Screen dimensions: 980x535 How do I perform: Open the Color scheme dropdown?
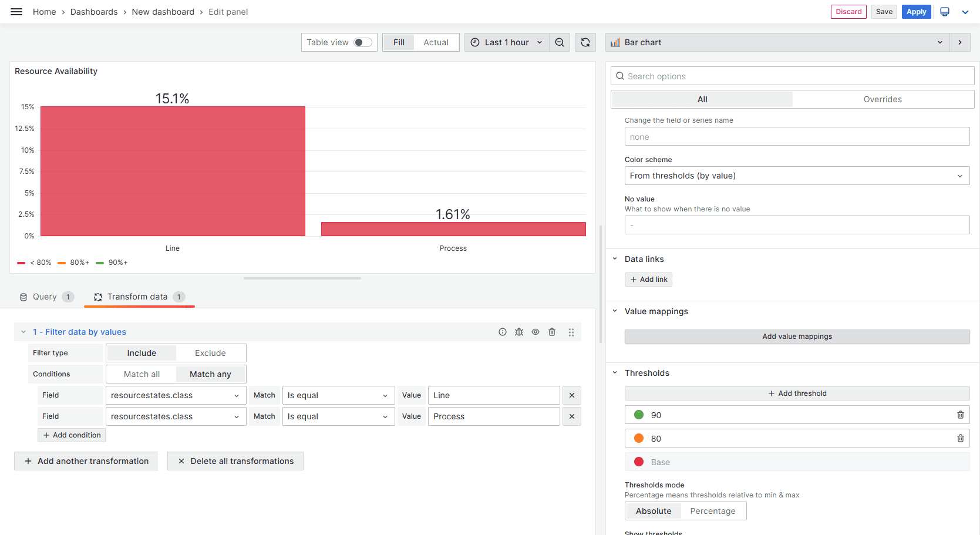pyautogui.click(x=797, y=176)
